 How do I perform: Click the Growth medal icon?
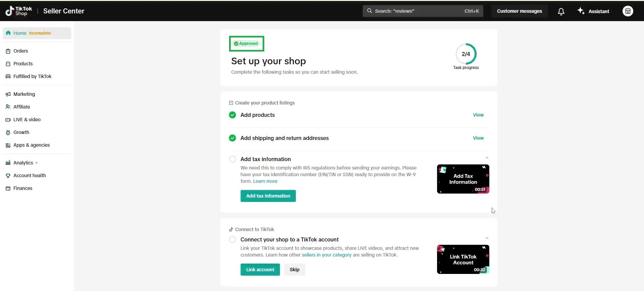(8, 133)
